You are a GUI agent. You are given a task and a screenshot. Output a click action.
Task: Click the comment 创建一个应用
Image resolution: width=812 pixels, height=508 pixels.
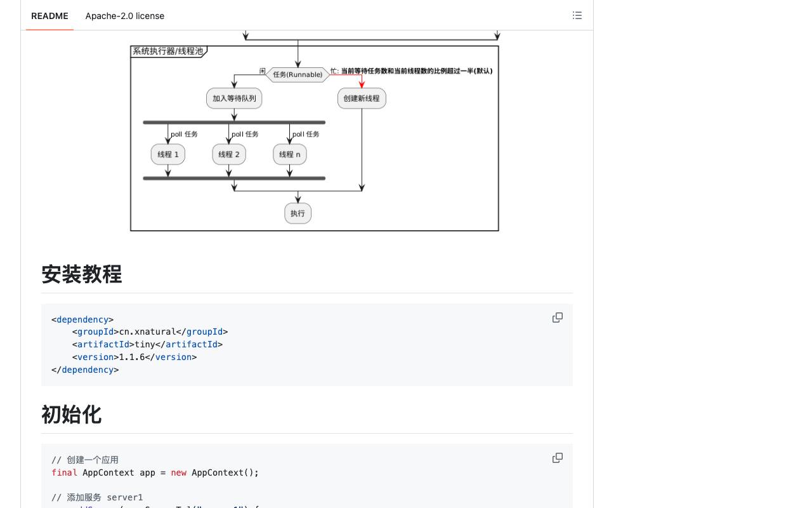85,460
